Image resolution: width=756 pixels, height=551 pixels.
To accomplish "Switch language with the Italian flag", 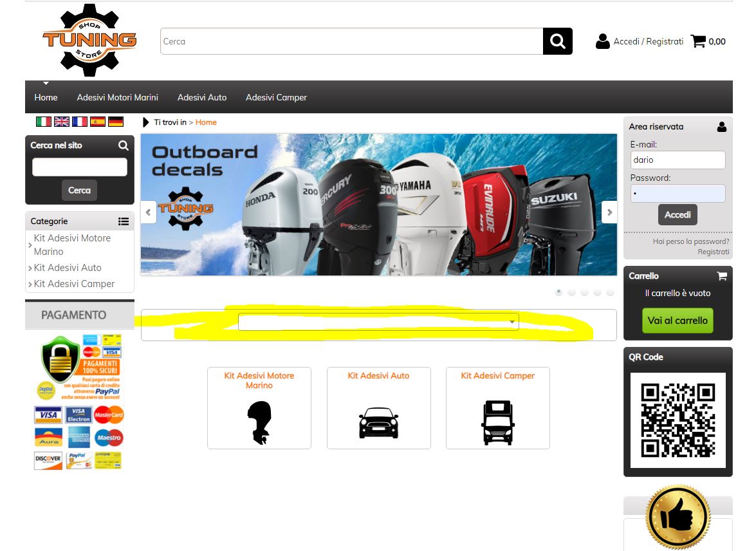I will tap(43, 122).
